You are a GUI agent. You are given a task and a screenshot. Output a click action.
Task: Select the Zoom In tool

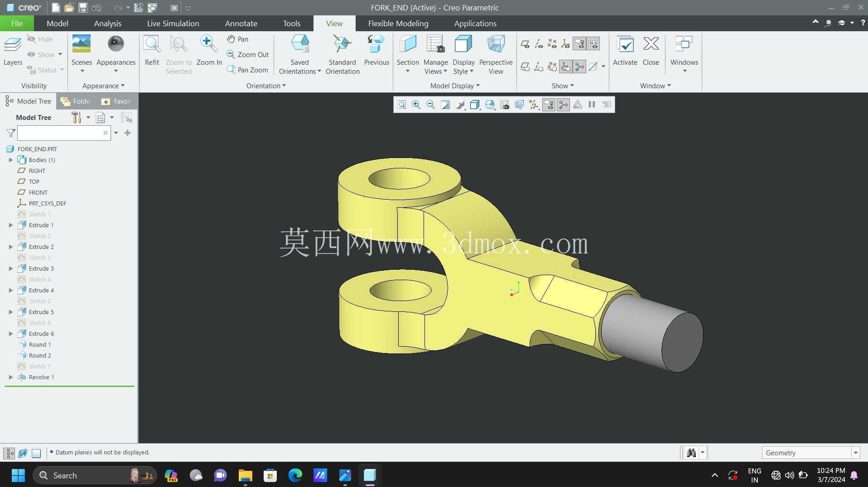tap(209, 51)
